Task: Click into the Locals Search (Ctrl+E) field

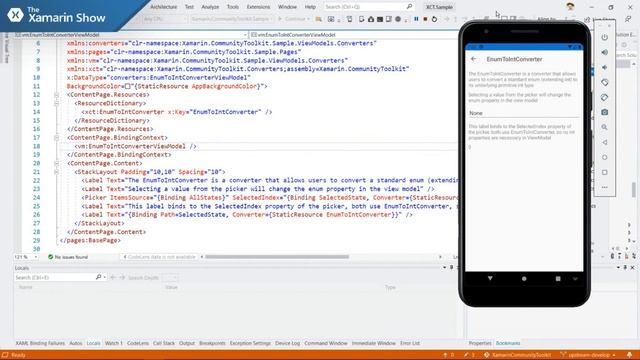Action: [x=54, y=277]
